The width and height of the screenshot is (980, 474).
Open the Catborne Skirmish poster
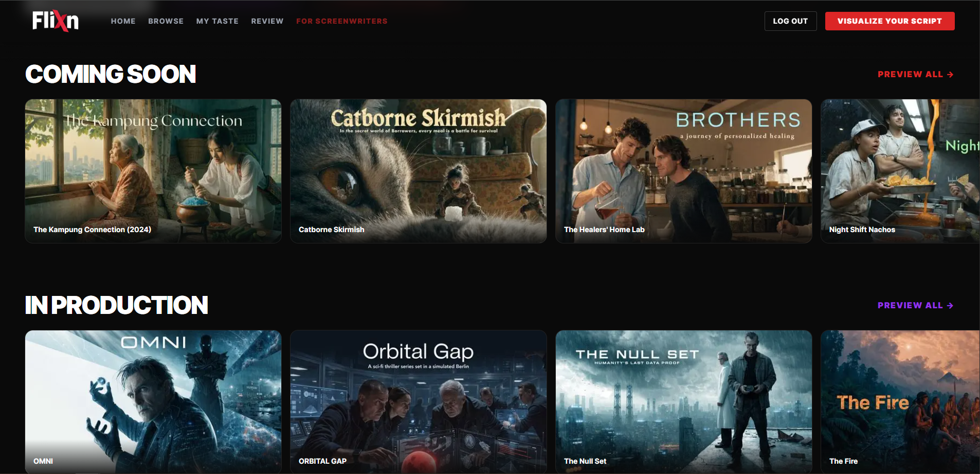[419, 171]
